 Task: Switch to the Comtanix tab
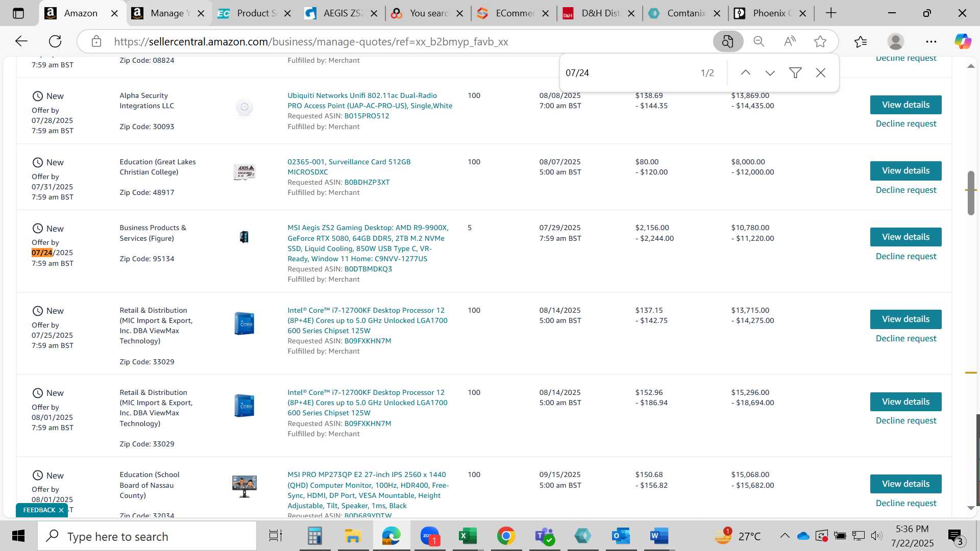(x=685, y=13)
